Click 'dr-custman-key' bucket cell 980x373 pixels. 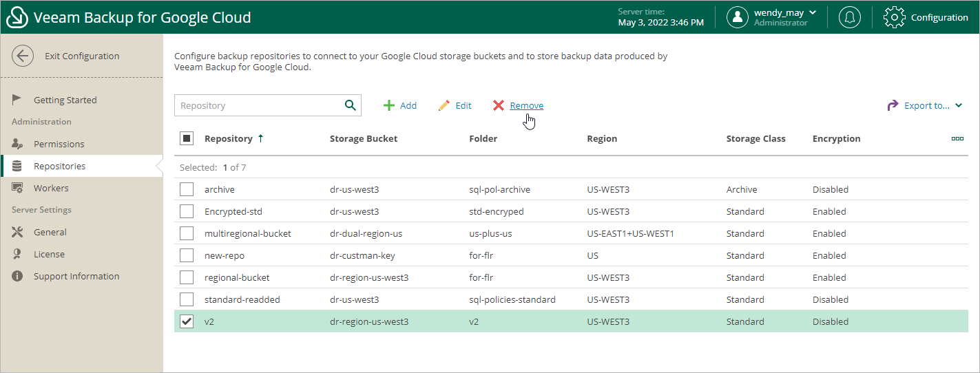(x=362, y=255)
